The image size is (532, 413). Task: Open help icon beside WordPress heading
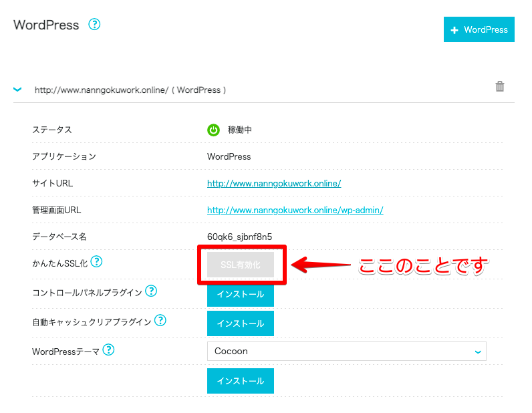(94, 25)
